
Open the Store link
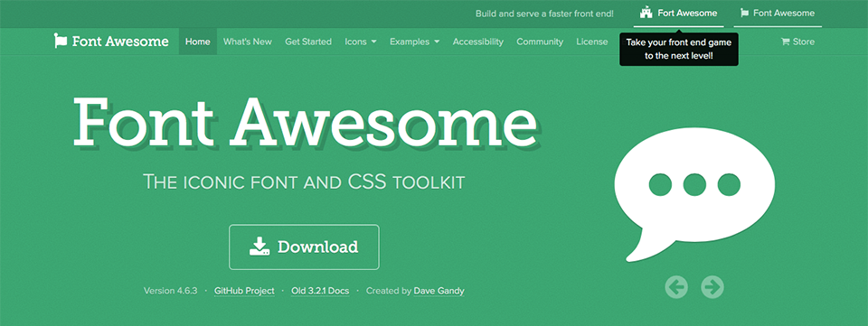pos(797,42)
